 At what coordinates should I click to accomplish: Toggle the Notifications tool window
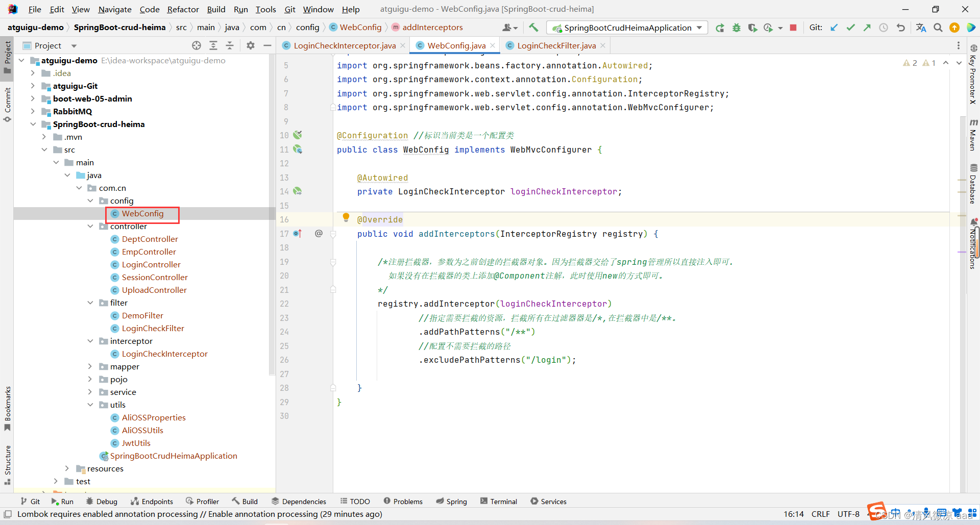pyautogui.click(x=973, y=243)
